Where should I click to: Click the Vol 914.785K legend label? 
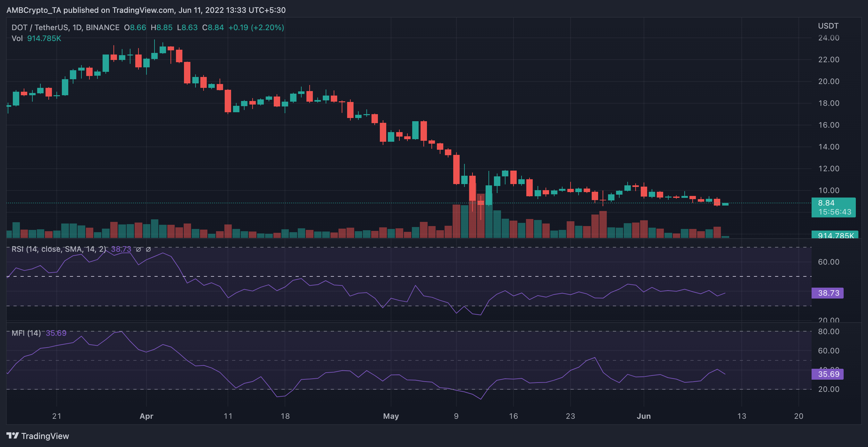tap(37, 38)
